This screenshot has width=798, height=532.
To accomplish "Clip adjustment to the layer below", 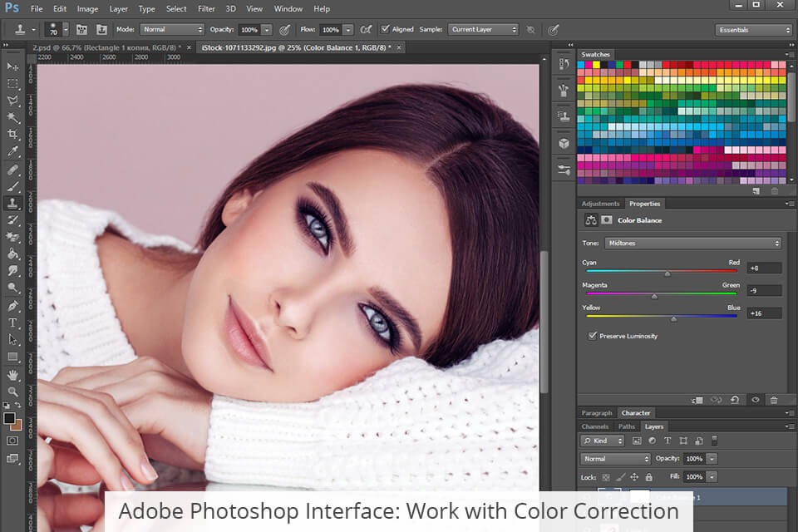I will click(x=697, y=400).
